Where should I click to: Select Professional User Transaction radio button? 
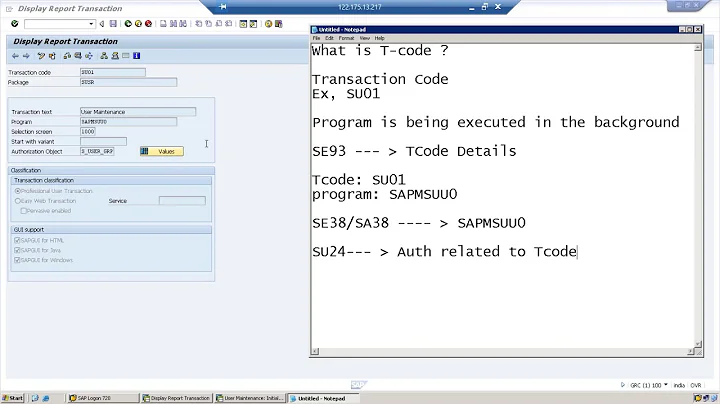[x=17, y=191]
